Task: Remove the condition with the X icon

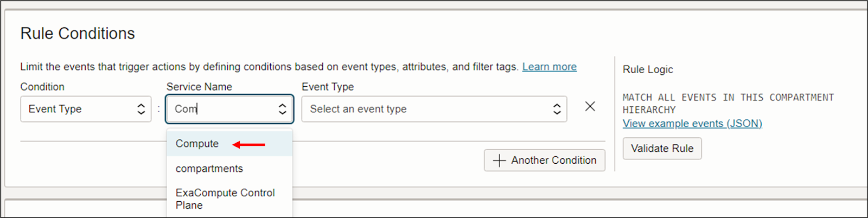Action: tap(590, 107)
